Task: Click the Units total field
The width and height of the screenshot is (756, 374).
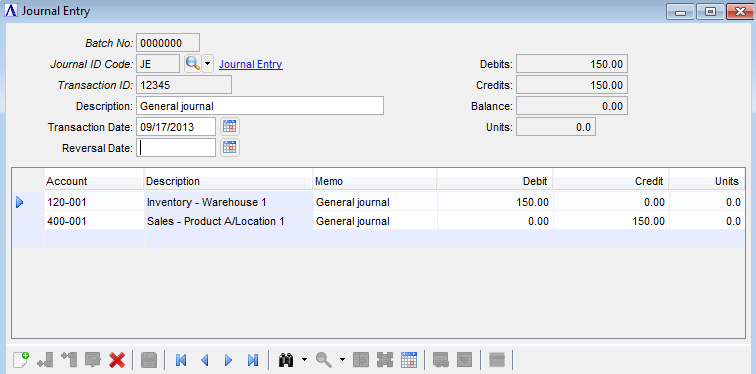Action: pyautogui.click(x=555, y=127)
